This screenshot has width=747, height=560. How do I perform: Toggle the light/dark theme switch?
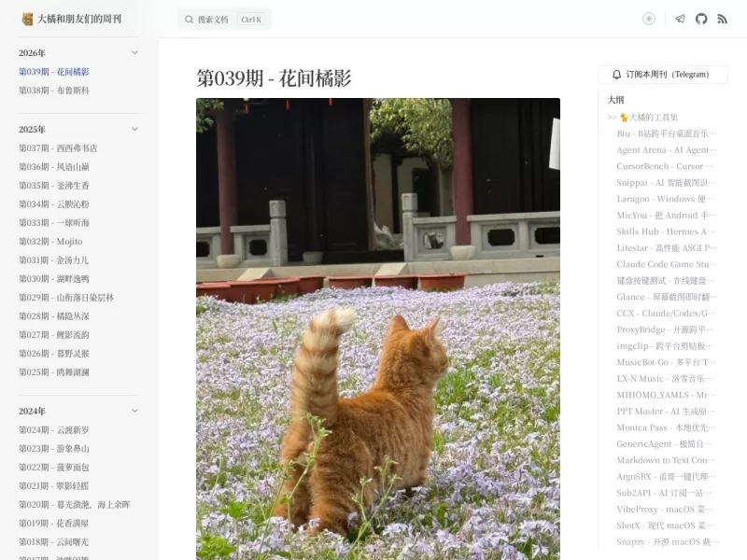[x=648, y=19]
